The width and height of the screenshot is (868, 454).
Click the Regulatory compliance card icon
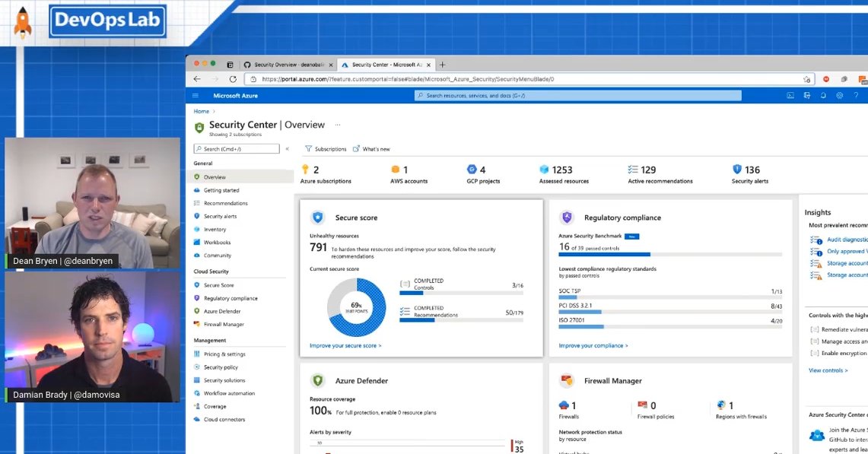point(567,217)
